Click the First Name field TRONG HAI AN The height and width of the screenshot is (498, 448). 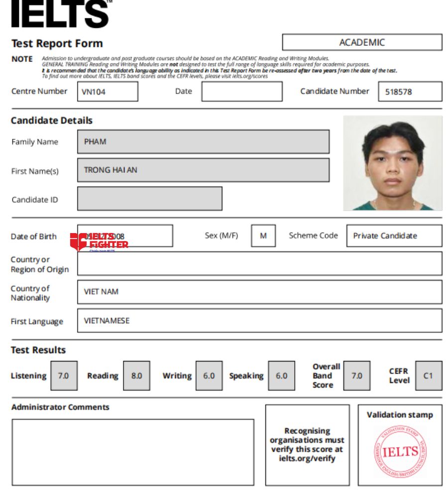[203, 170]
